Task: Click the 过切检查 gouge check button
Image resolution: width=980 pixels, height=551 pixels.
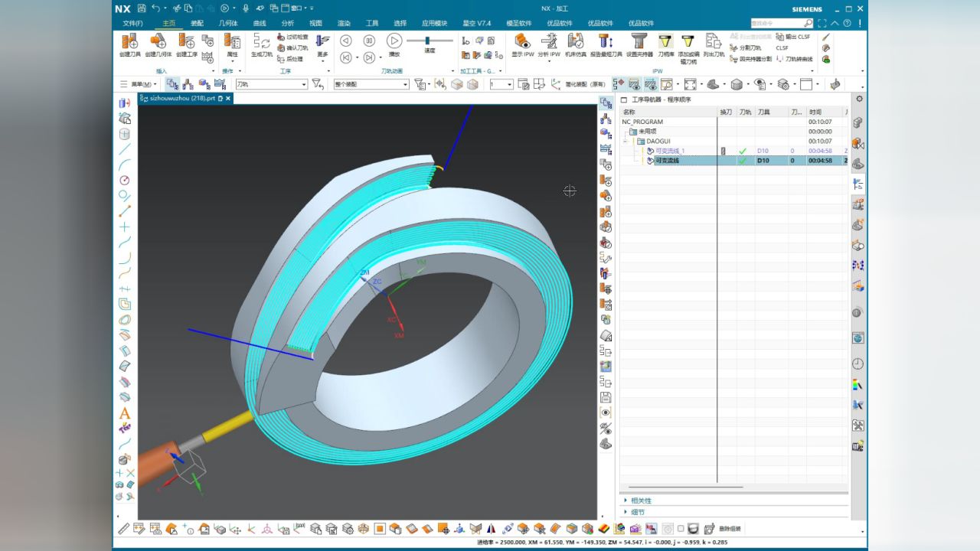Action: pyautogui.click(x=293, y=37)
